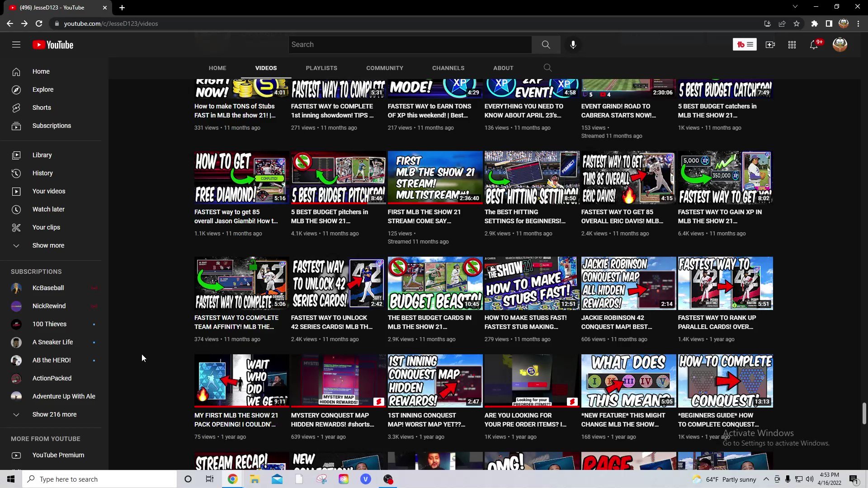Open Chrome from the Windows taskbar

pos(232,479)
